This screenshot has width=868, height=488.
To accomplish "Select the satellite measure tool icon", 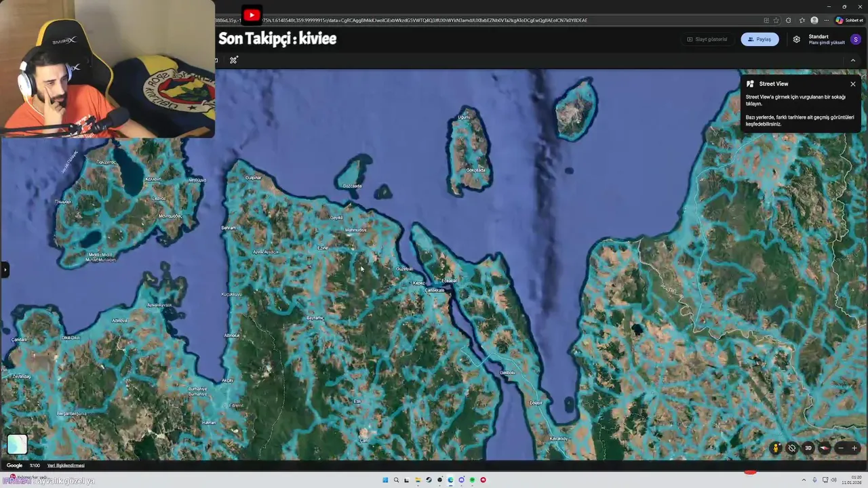I will [233, 60].
